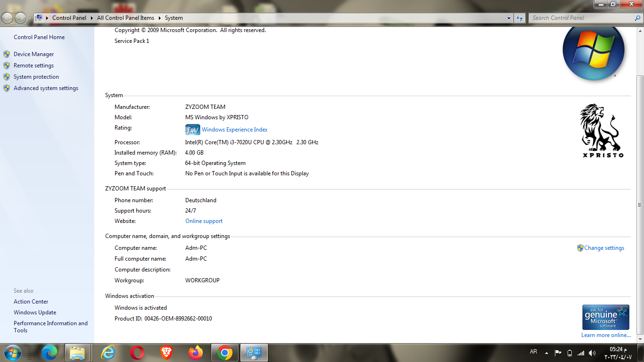Open the Online support website link
This screenshot has width=644, height=362.
(204, 221)
